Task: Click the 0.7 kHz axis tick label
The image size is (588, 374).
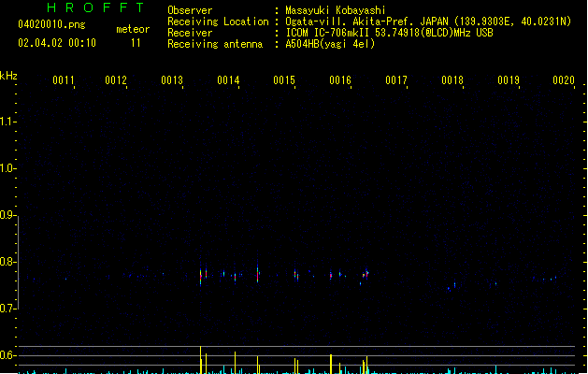Action: point(7,309)
